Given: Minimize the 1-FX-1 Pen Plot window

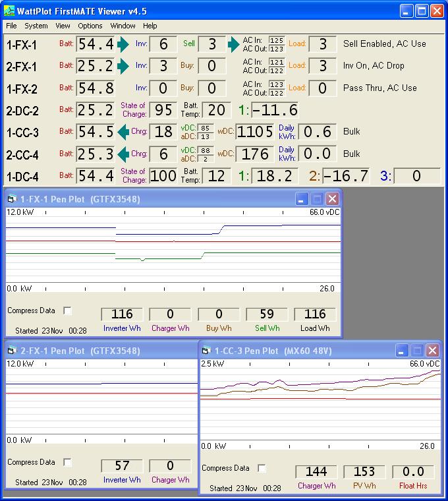Looking at the screenshot, I should coord(302,199).
